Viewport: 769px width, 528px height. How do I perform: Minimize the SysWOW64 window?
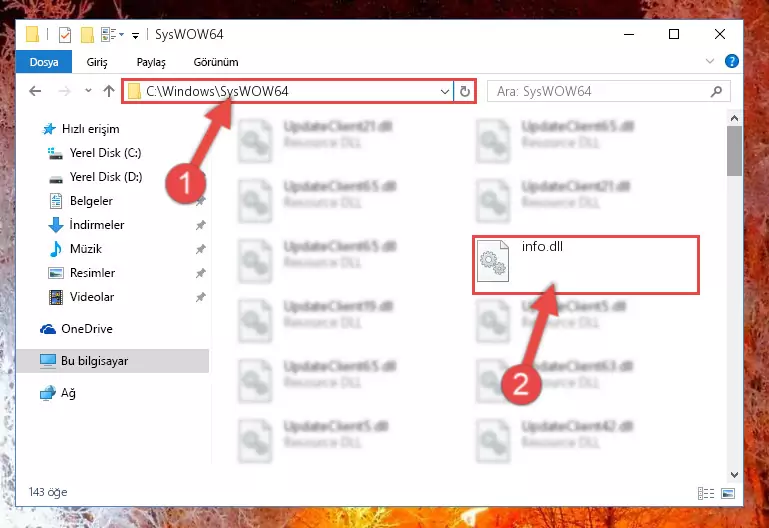point(629,34)
